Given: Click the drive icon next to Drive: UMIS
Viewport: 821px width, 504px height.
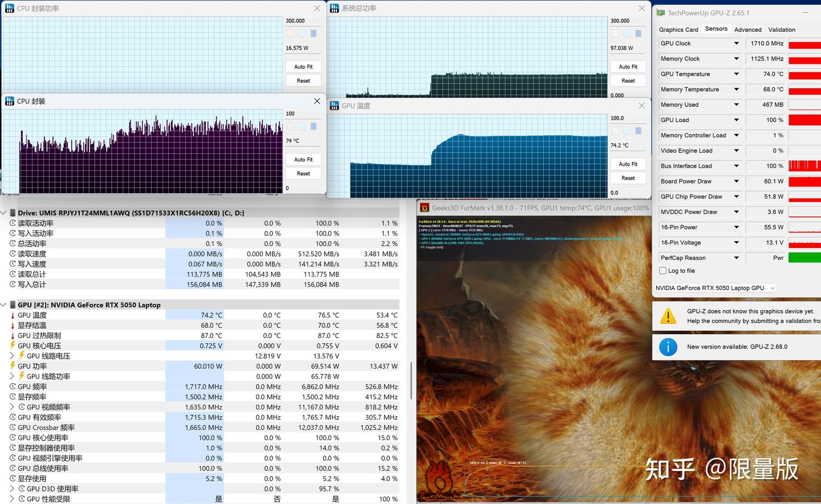Looking at the screenshot, I should pos(13,213).
